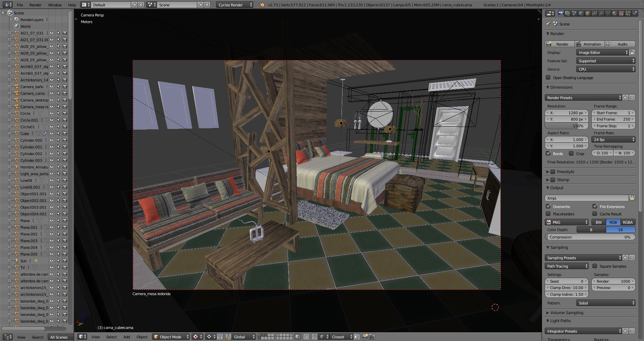Disable the Overwrite checkbox
This screenshot has width=644, height=341.
tap(548, 207)
